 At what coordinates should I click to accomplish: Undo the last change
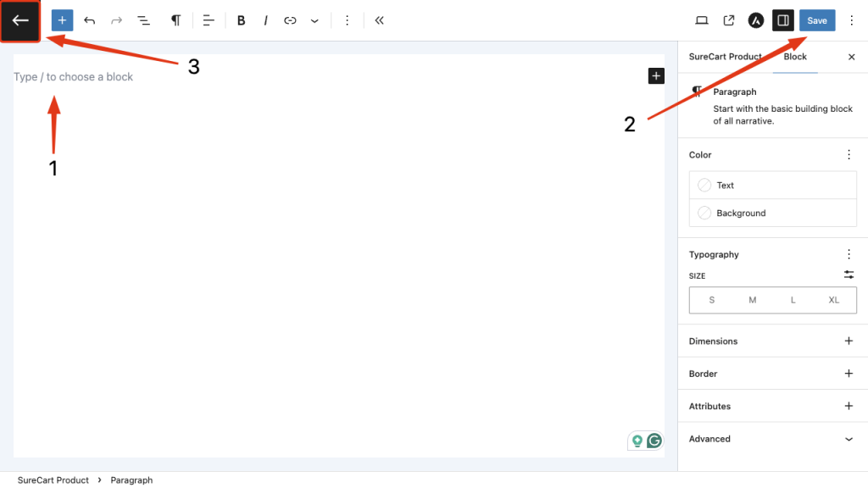tap(89, 20)
